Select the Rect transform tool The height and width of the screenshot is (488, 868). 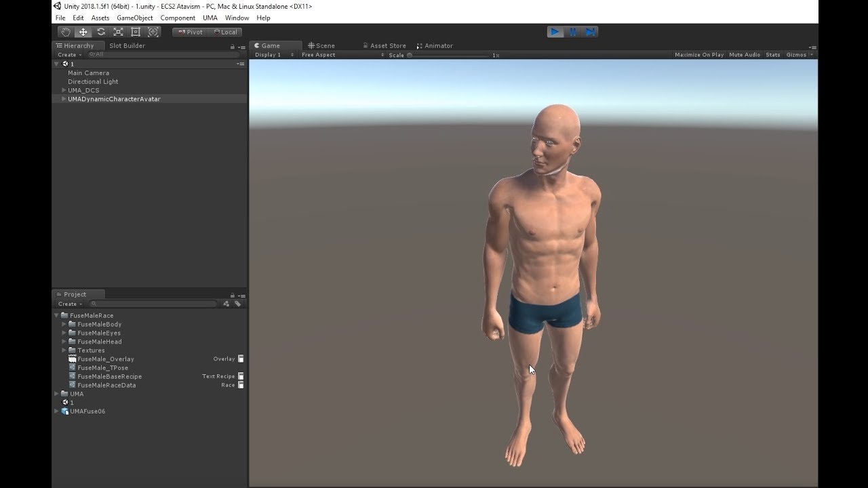[136, 32]
